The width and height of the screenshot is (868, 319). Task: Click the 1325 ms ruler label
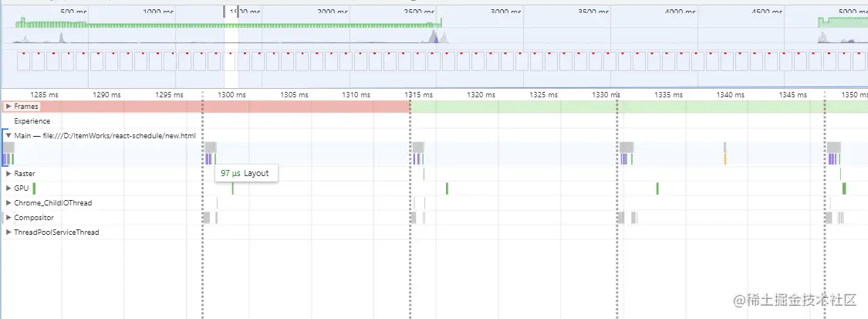[x=544, y=95]
